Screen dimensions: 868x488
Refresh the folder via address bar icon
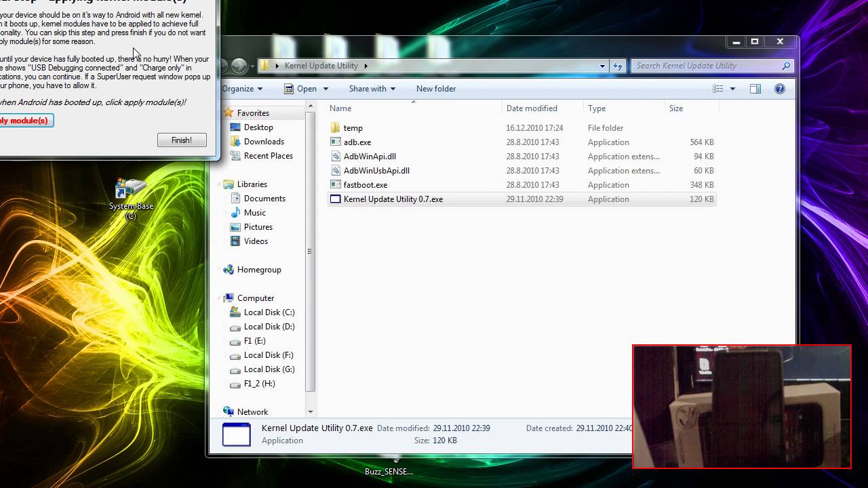coord(617,66)
